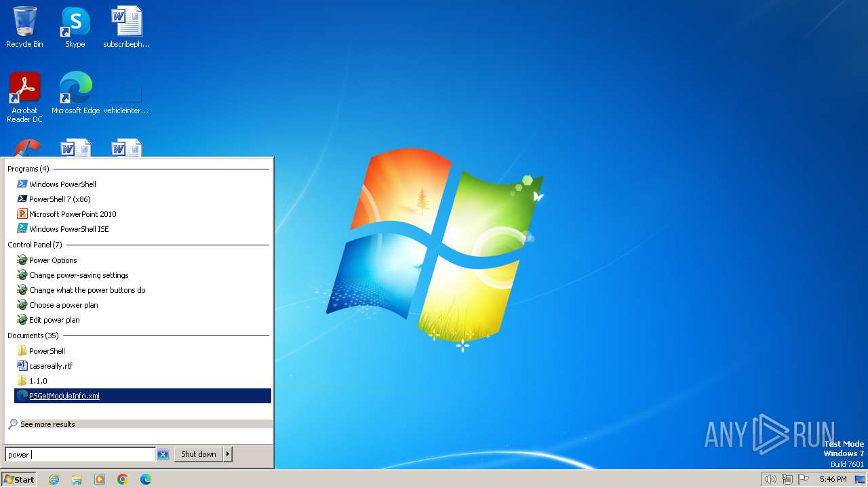
Task: Open Power Options control panel item
Action: [142, 260]
